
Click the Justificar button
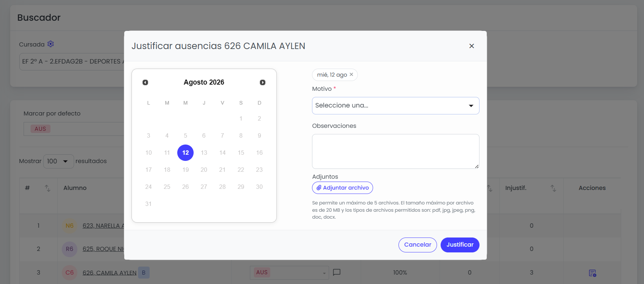click(460, 245)
